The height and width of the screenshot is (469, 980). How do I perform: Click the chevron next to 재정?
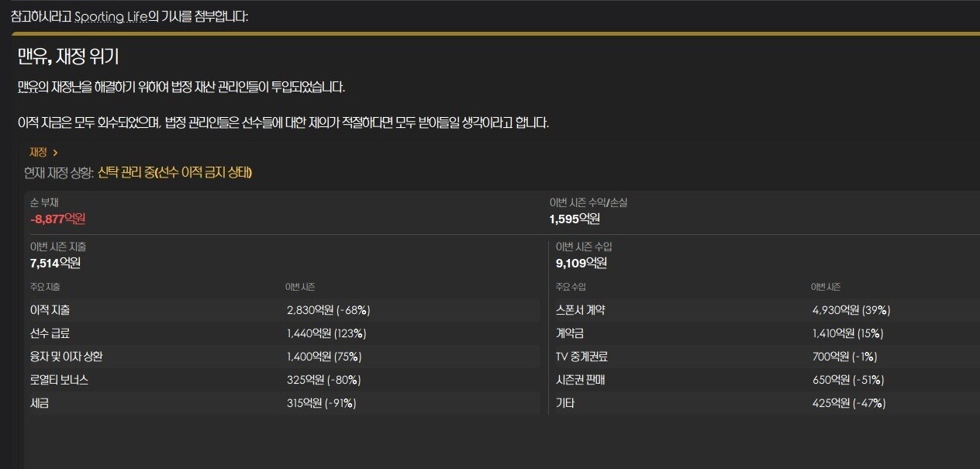point(56,152)
